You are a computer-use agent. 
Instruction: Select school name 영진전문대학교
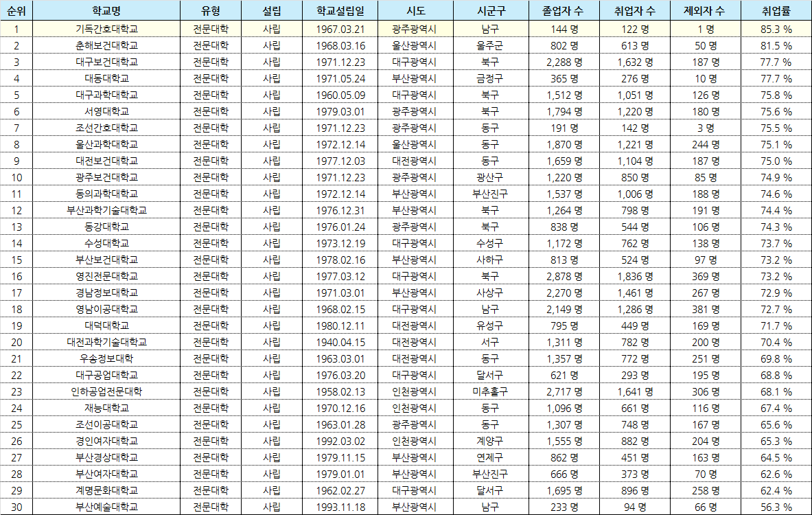[x=106, y=277]
